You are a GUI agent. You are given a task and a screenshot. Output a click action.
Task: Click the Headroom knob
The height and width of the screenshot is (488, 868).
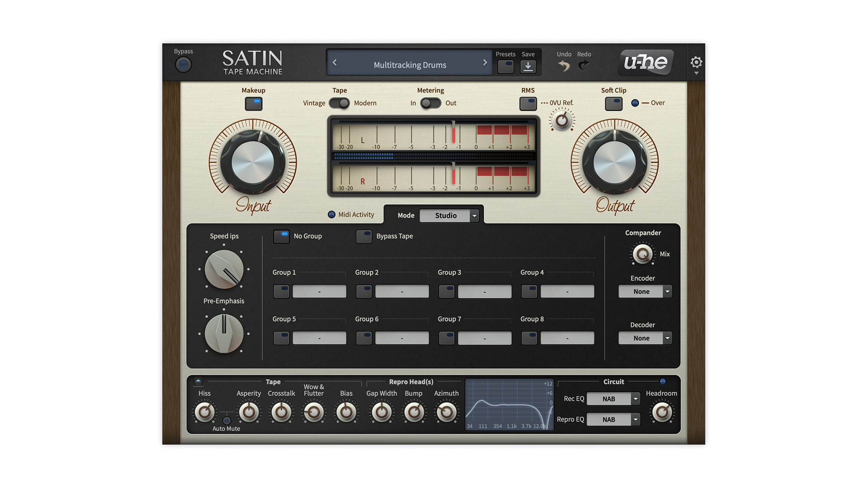pos(662,412)
